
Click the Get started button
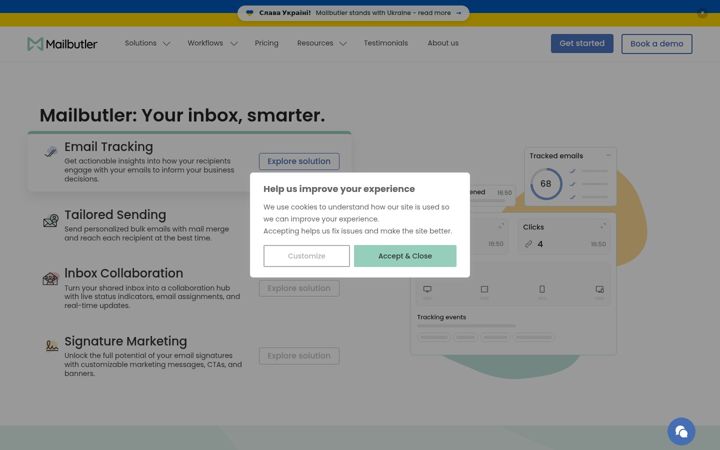582,44
